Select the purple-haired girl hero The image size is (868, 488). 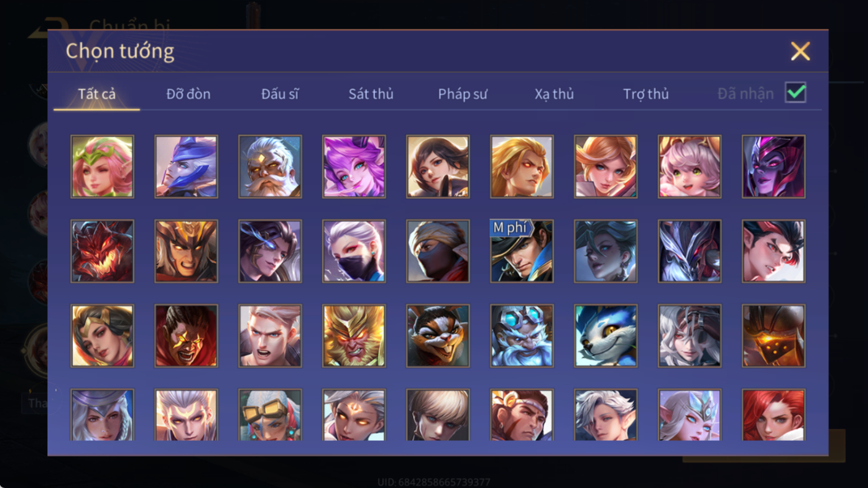tap(354, 167)
